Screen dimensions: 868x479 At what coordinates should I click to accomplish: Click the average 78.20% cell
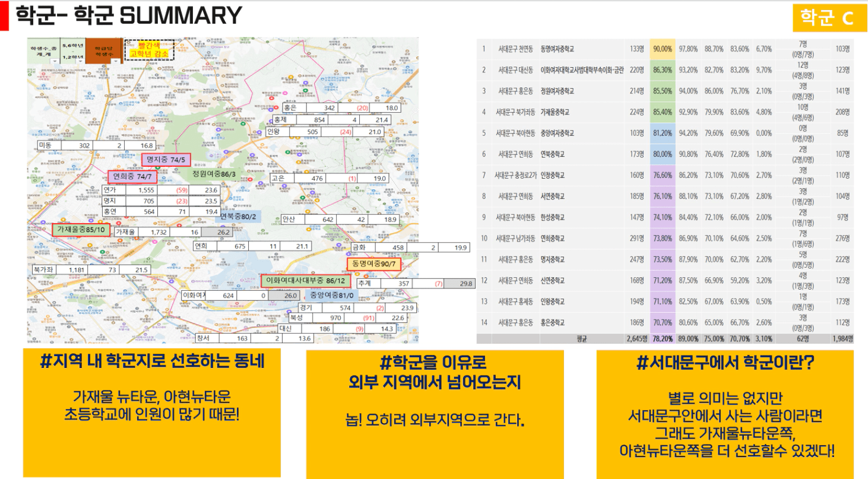pos(663,339)
